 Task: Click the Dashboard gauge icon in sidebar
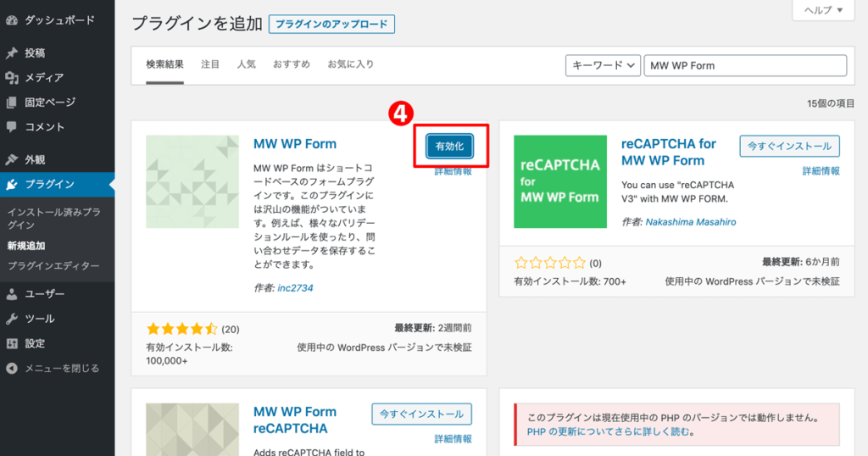click(x=12, y=20)
